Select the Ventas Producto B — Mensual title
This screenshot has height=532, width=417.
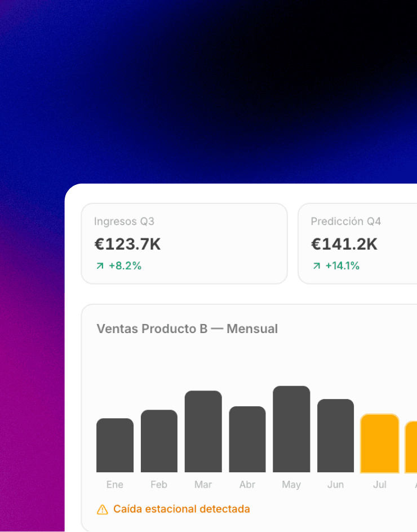pos(187,329)
